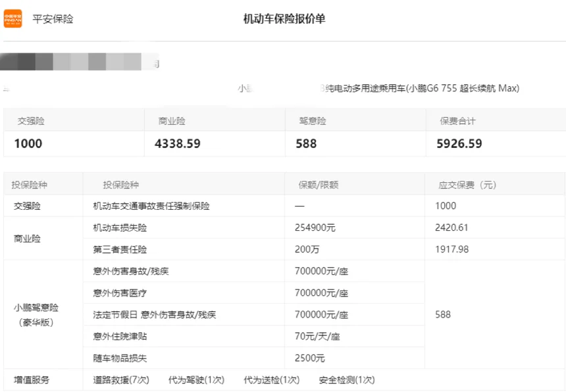Image resolution: width=566 pixels, height=392 pixels.
Task: Click the 交强险 summary header cell
Action: point(74,121)
